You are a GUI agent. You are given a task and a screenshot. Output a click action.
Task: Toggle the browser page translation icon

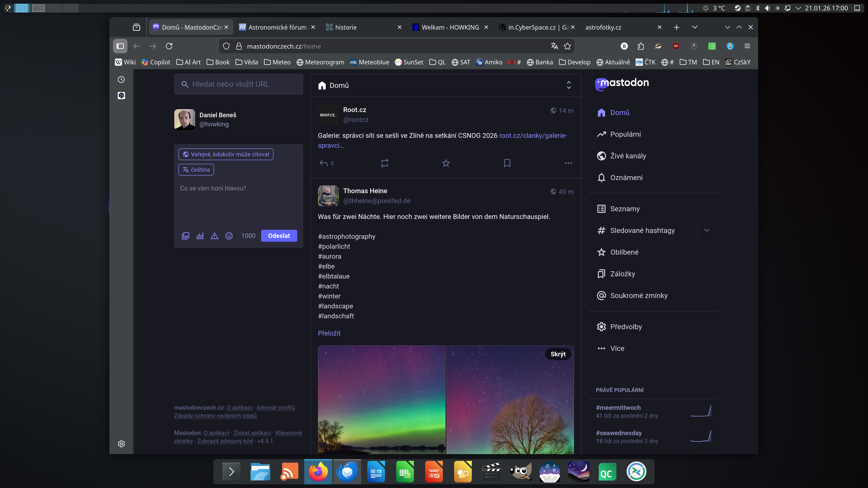pos(554,46)
